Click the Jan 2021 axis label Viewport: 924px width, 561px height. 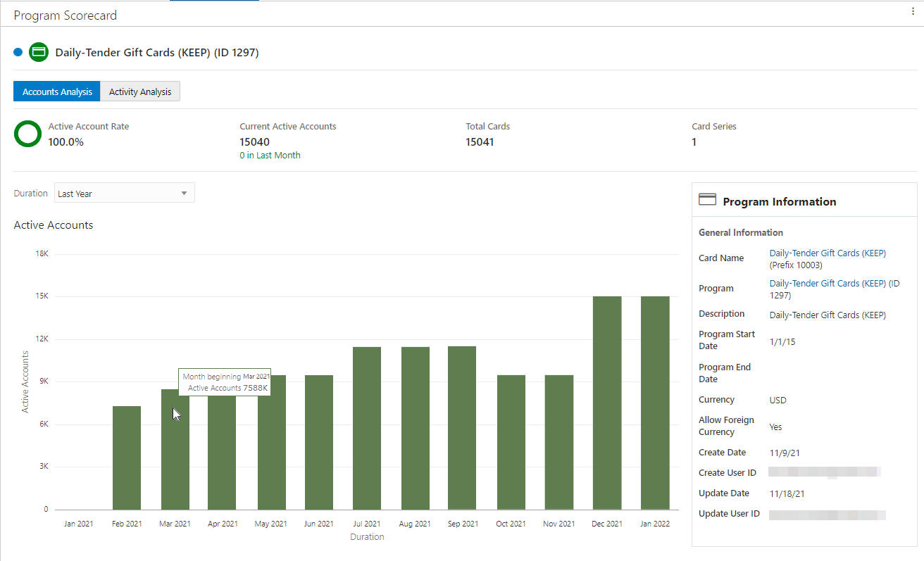point(78,524)
